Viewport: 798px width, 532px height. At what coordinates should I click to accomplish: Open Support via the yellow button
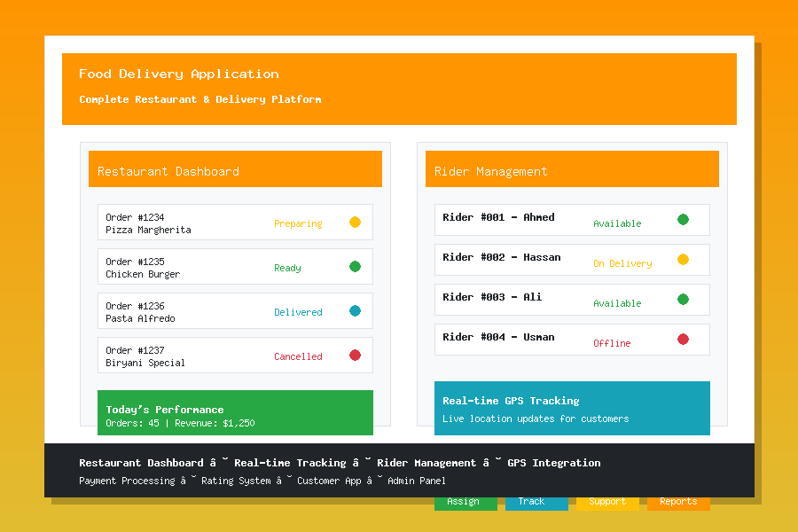[x=607, y=504]
